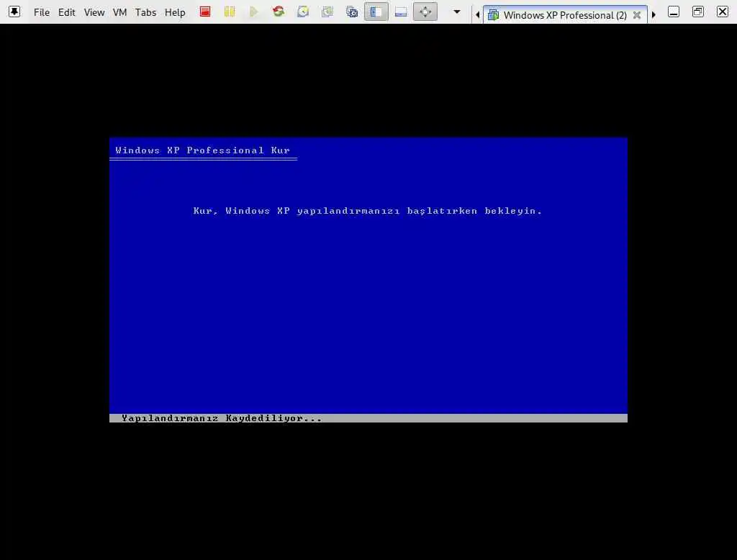Select the Windows XP Professional (2) tab
The image size is (737, 560).
pyautogui.click(x=565, y=15)
